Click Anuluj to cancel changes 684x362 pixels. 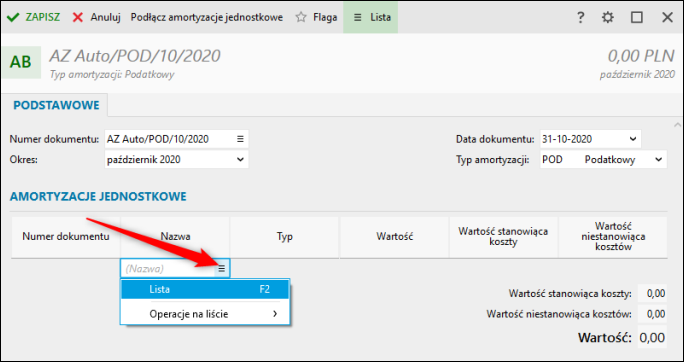tap(96, 17)
